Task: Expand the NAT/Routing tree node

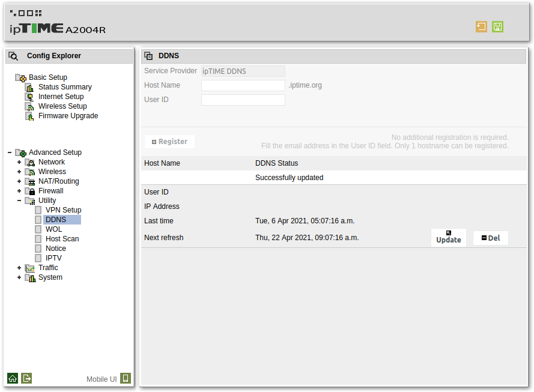Action: (x=19, y=181)
